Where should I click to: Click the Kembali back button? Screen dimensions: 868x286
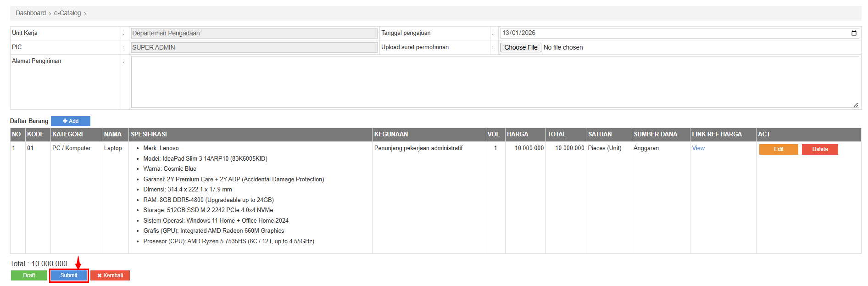click(x=110, y=275)
